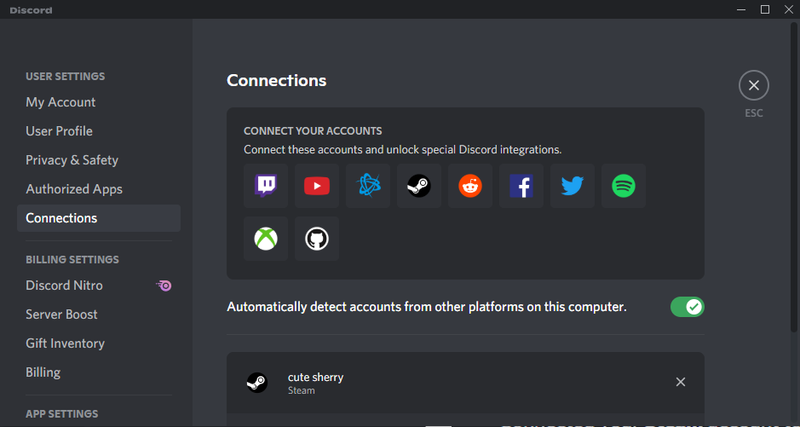This screenshot has height=427, width=800.
Task: Connect a GitHub account
Action: (317, 239)
